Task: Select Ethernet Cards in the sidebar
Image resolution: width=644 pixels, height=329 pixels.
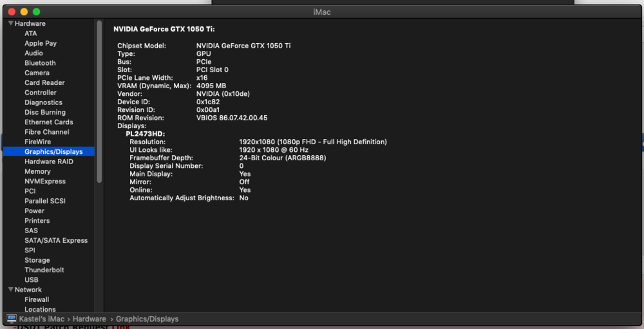Action: (48, 122)
